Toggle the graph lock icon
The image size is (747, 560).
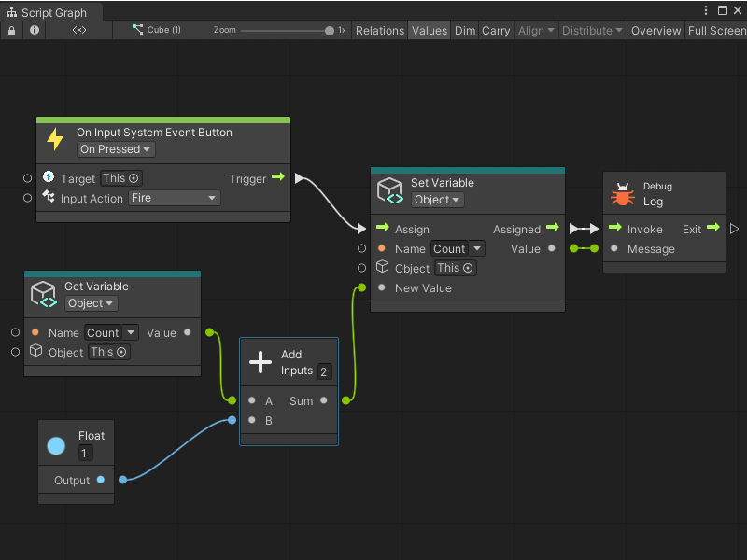pyautogui.click(x=11, y=30)
